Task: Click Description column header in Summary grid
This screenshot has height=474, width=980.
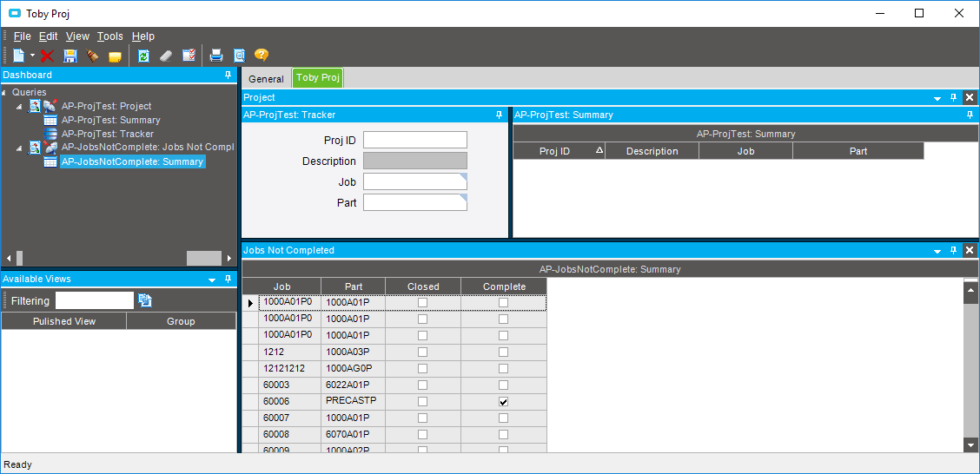Action: pos(652,151)
